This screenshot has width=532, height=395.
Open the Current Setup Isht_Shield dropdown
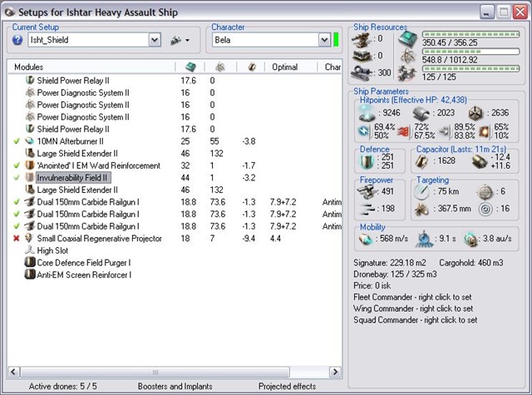155,40
